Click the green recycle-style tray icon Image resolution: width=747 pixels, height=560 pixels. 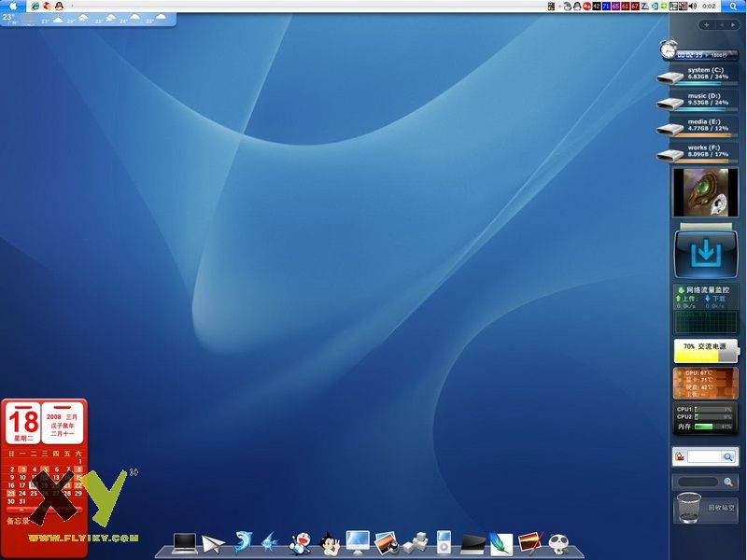663,6
